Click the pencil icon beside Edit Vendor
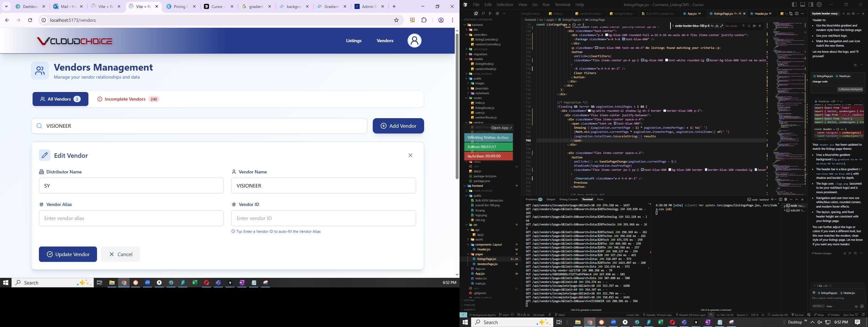868x327 pixels. click(45, 155)
